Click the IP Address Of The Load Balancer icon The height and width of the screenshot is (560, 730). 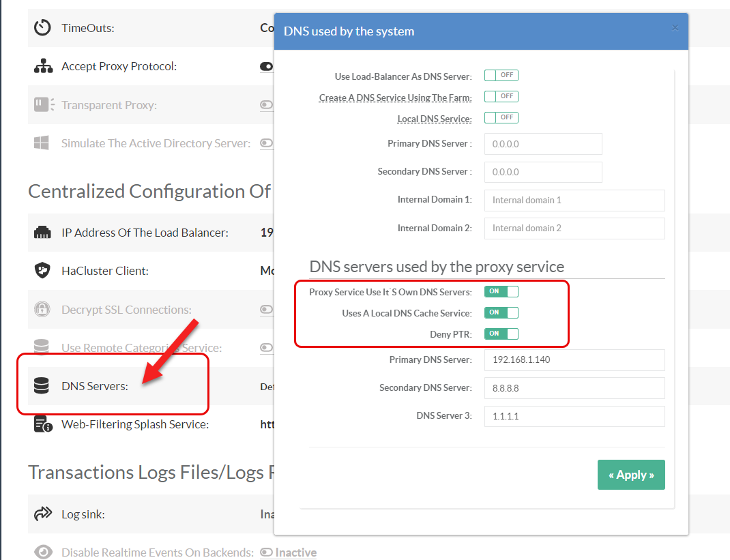coord(43,233)
